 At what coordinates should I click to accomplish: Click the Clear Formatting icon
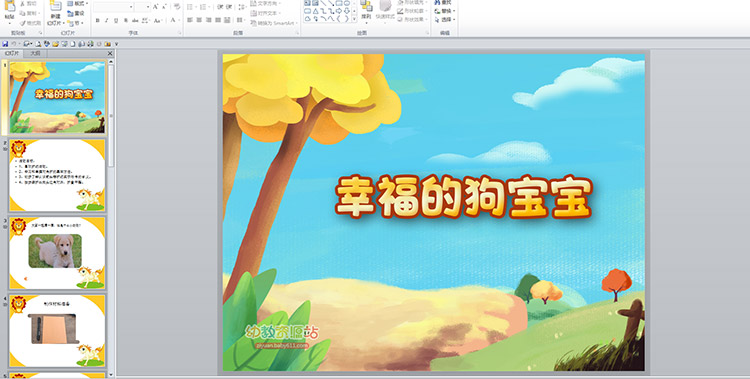pyautogui.click(x=177, y=7)
